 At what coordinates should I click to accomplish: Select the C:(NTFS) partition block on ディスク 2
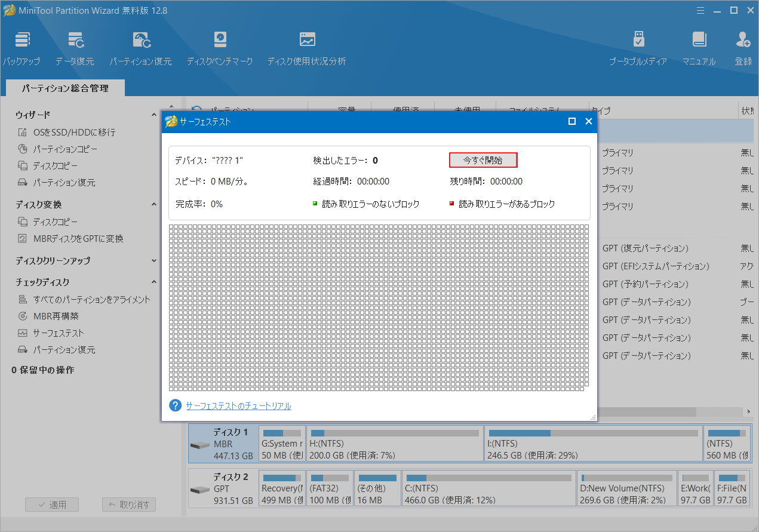[x=488, y=488]
